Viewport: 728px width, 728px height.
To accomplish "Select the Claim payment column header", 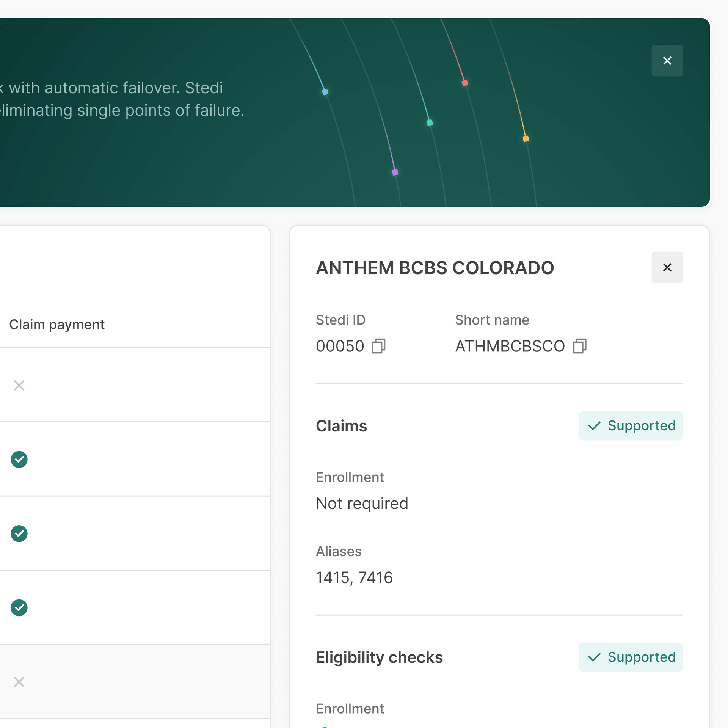I will pyautogui.click(x=57, y=324).
